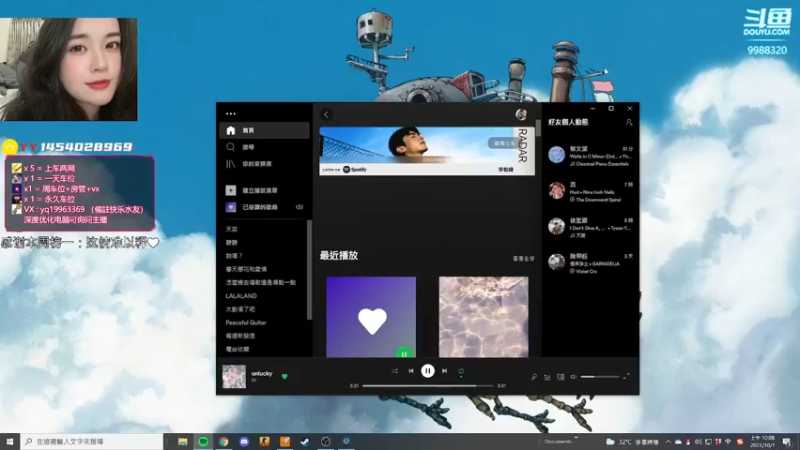Open the taskbar clock and date
The image size is (800, 450).
[x=762, y=441]
